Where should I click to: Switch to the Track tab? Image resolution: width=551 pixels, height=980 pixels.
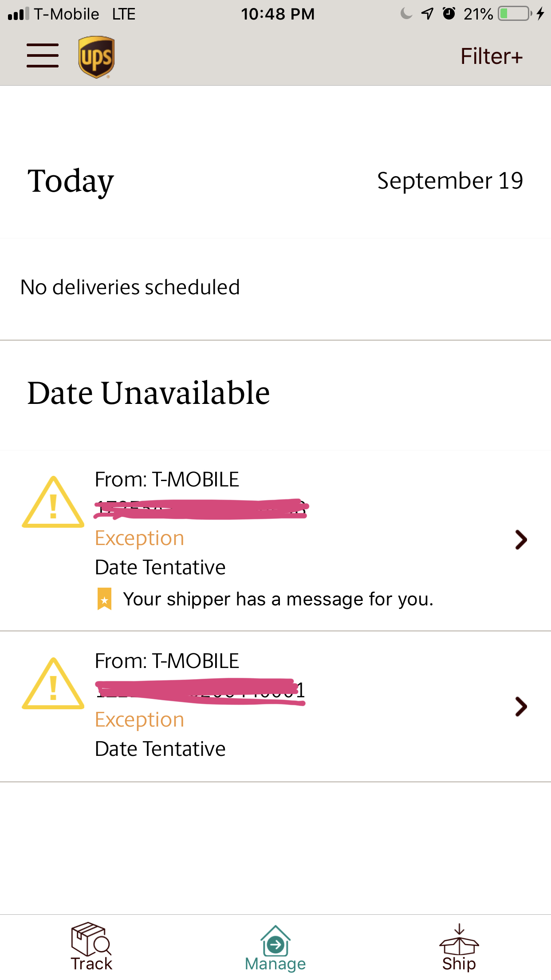click(91, 946)
